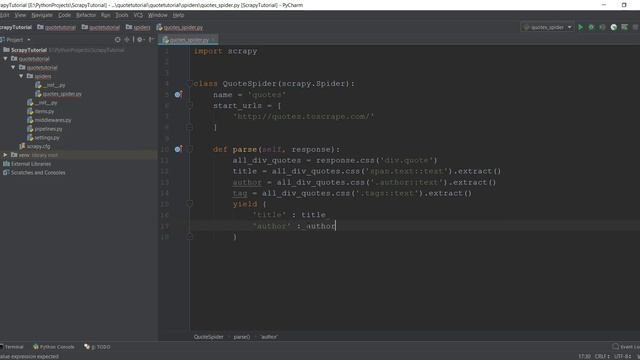Viewport: 640px width, 360px height.
Task: Open the Terminal tool window
Action: click(12, 347)
